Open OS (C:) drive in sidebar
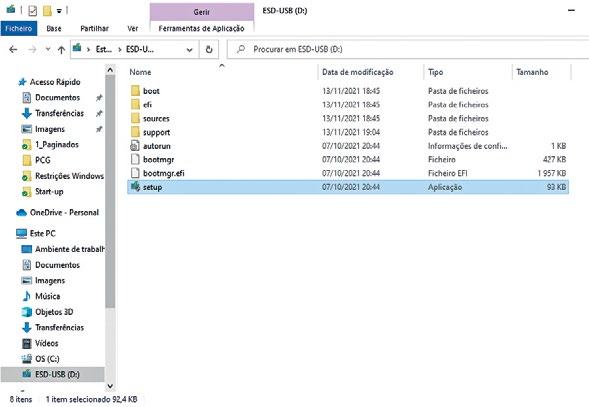The width and height of the screenshot is (589, 407). [47, 359]
